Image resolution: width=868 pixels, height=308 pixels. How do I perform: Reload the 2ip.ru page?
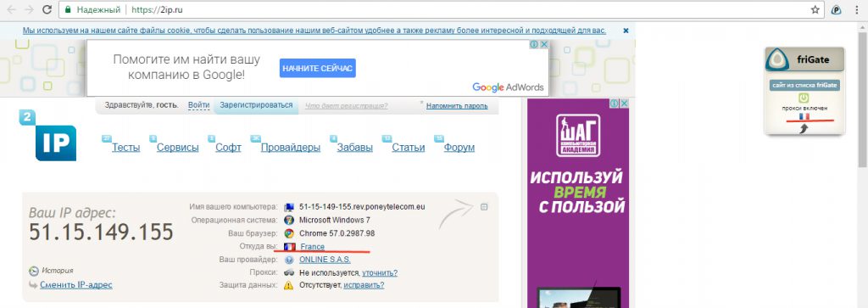point(47,9)
